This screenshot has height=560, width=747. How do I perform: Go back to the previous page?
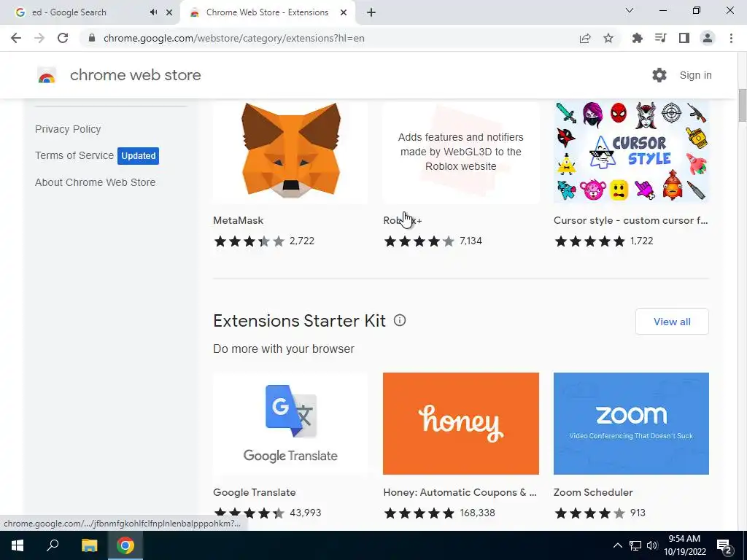16,38
